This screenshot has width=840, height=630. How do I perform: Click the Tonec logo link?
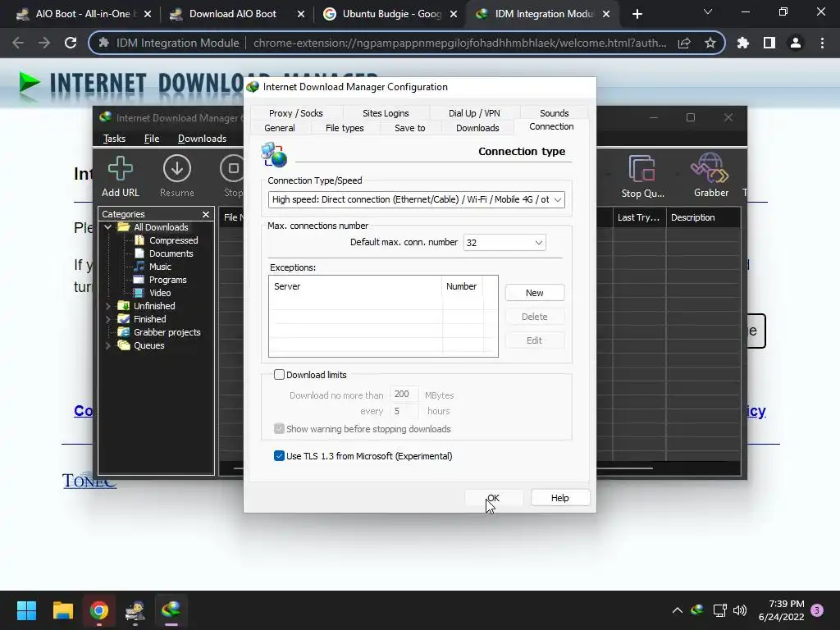coord(89,481)
